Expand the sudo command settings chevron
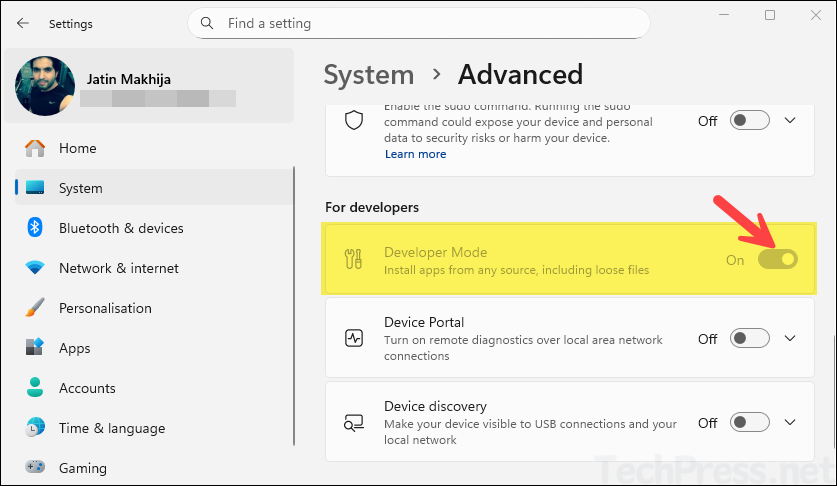Viewport: 837px width, 486px height. coord(790,120)
